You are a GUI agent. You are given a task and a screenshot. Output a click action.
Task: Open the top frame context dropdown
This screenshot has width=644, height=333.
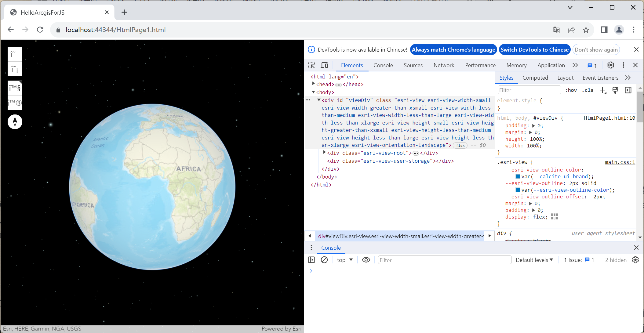(x=344, y=260)
